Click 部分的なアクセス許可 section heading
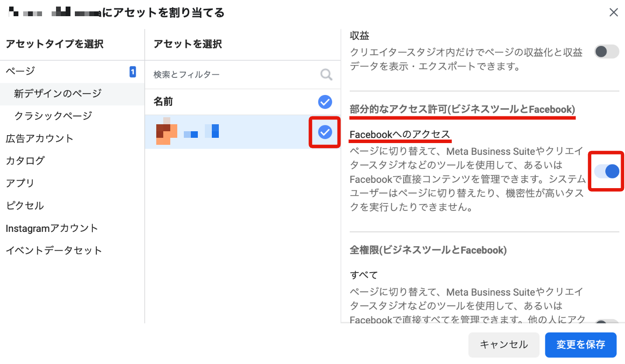 463,109
